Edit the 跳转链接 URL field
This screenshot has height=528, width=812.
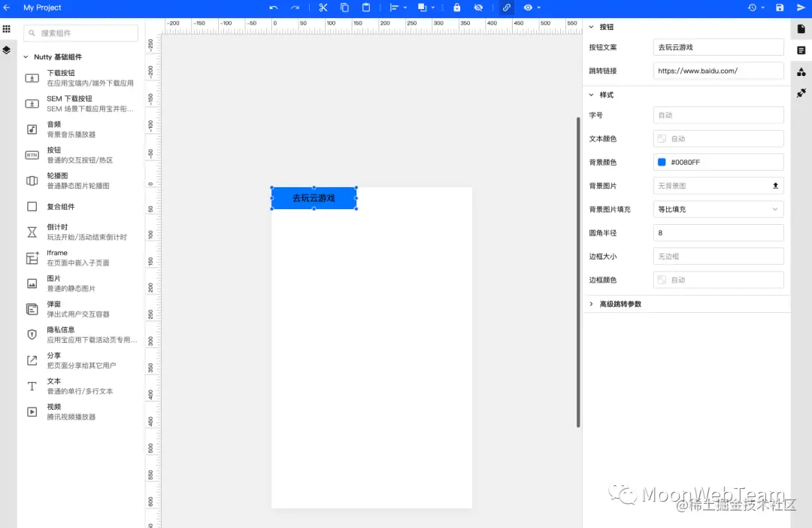(718, 71)
